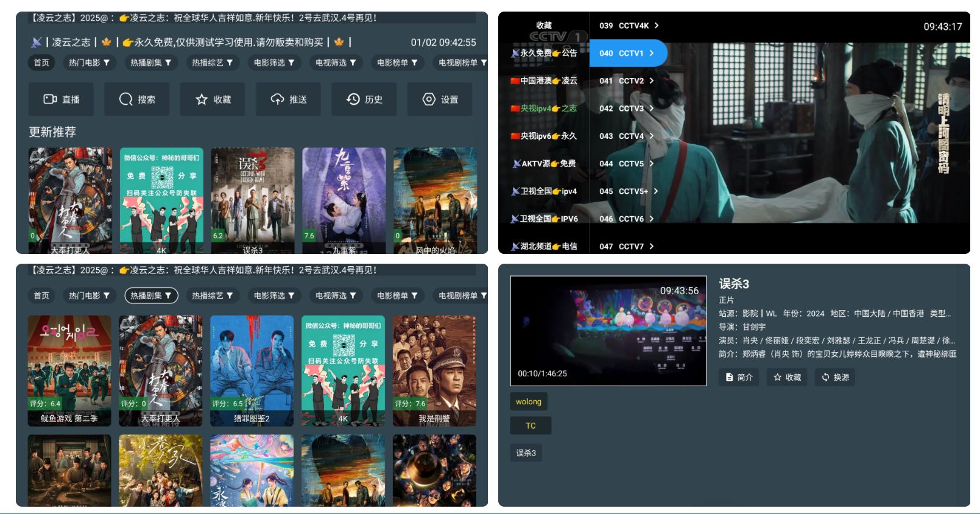This screenshot has width=980, height=514.
Task: Open 鱿鱼游戏 第二季 poster
Action: pos(69,370)
